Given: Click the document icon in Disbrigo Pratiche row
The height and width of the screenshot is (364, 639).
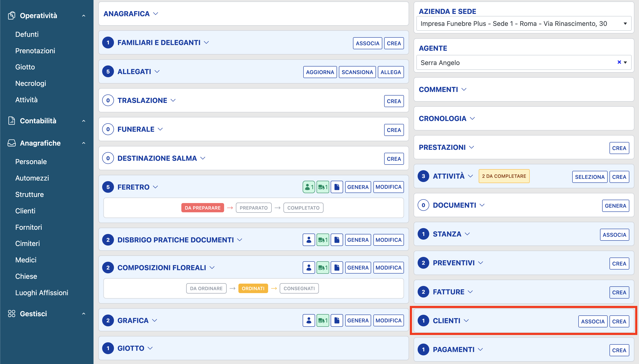Looking at the screenshot, I should [337, 240].
